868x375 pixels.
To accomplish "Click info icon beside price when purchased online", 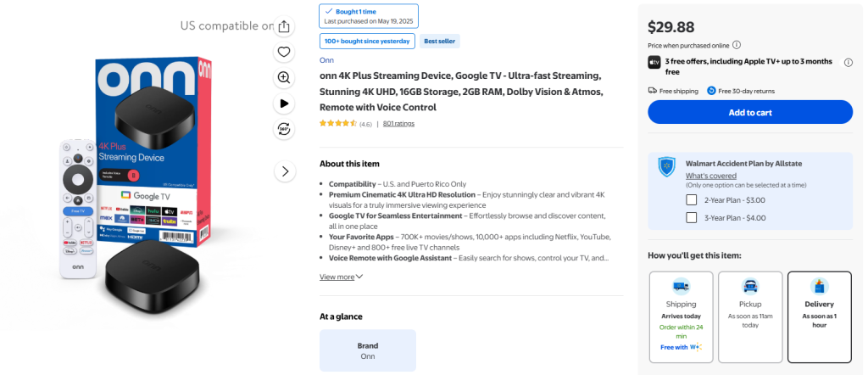I will pos(737,45).
